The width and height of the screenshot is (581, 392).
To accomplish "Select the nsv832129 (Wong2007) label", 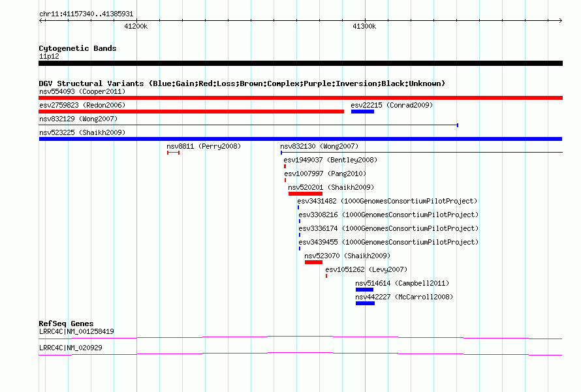I will click(78, 119).
